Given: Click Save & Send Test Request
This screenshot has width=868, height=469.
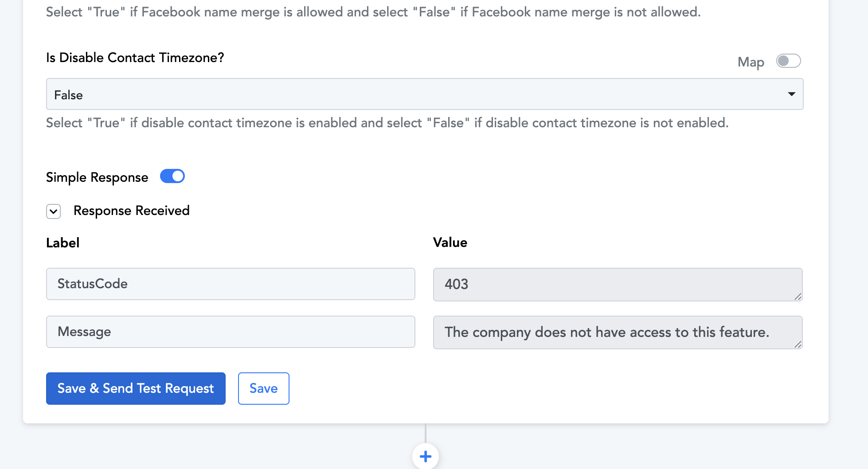Looking at the screenshot, I should (x=136, y=388).
